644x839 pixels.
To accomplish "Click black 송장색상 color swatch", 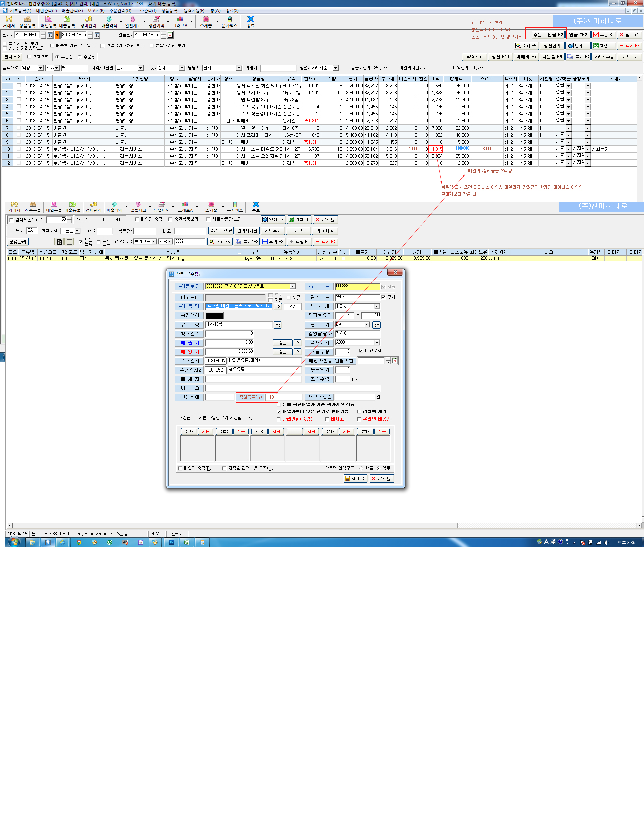I will coord(214,316).
